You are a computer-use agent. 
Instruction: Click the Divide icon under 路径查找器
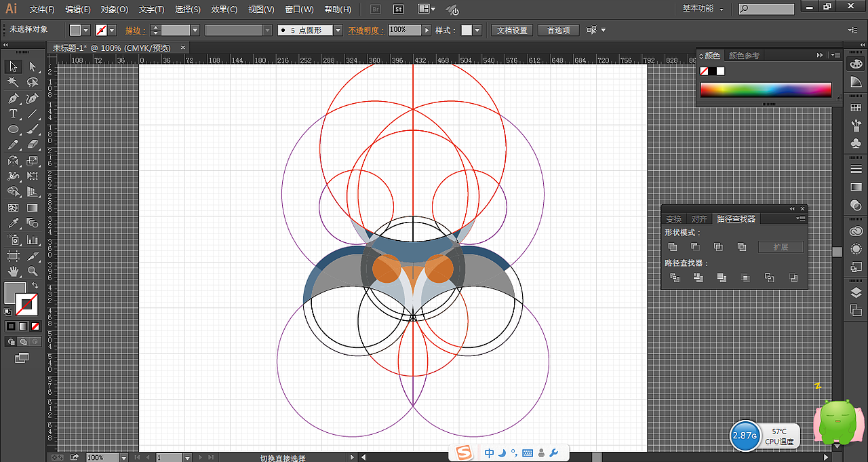tap(674, 277)
